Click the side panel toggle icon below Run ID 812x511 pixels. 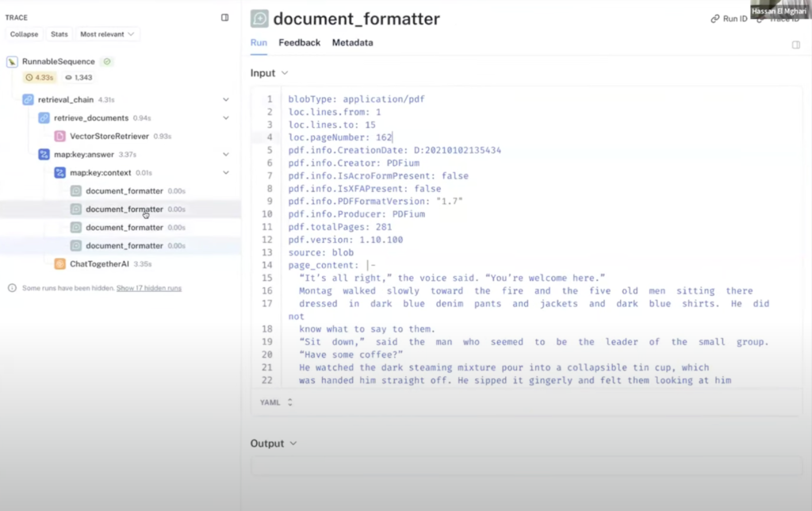pos(796,45)
